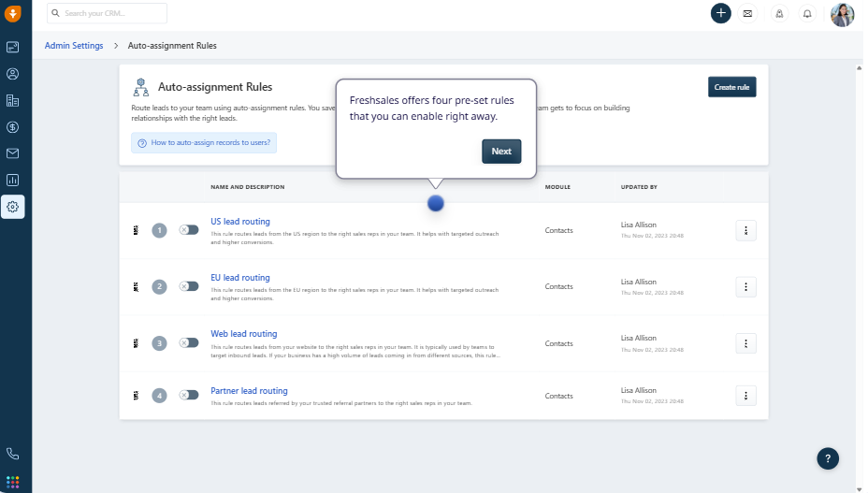Click Contacts module in US lead routing row
The width and height of the screenshot is (868, 493).
pos(558,230)
